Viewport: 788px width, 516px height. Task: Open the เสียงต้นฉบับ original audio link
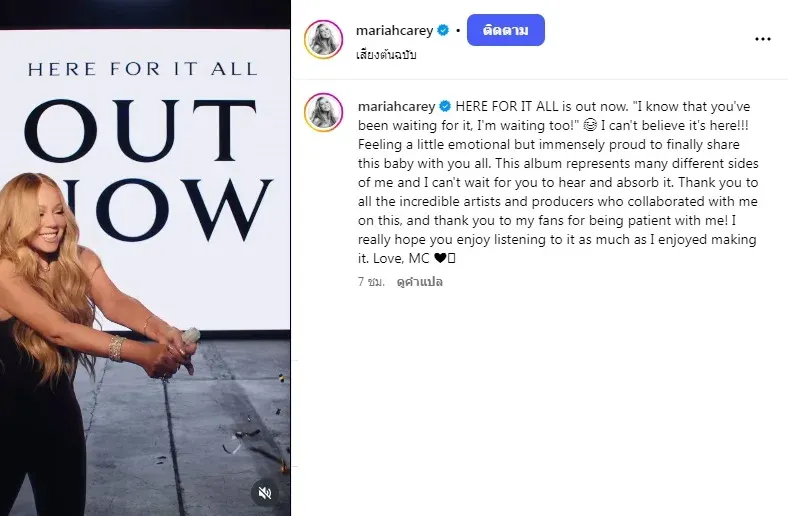point(386,55)
